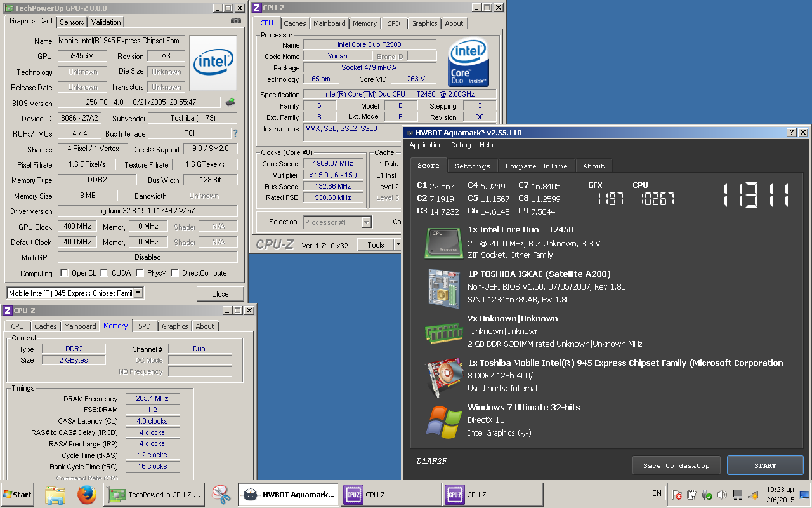
Task: Enable the CUDA checkbox
Action: tap(104, 273)
